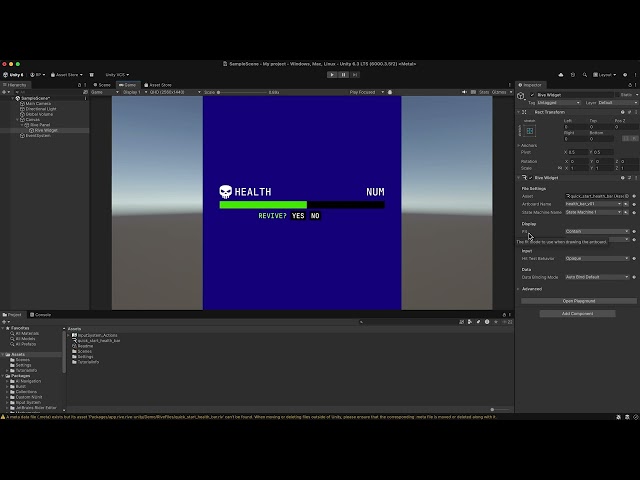This screenshot has height=480, width=640.
Task: Open the Display 1 dropdown
Action: [x=135, y=92]
